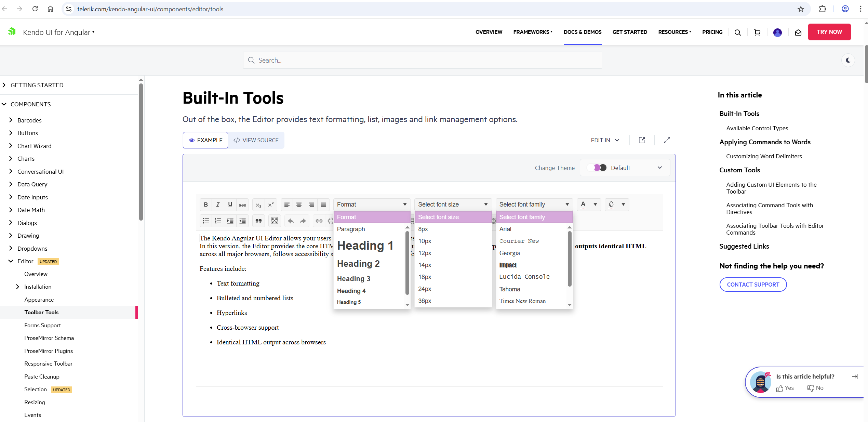Image resolution: width=868 pixels, height=422 pixels.
Task: Indent the selected text
Action: [x=230, y=221]
